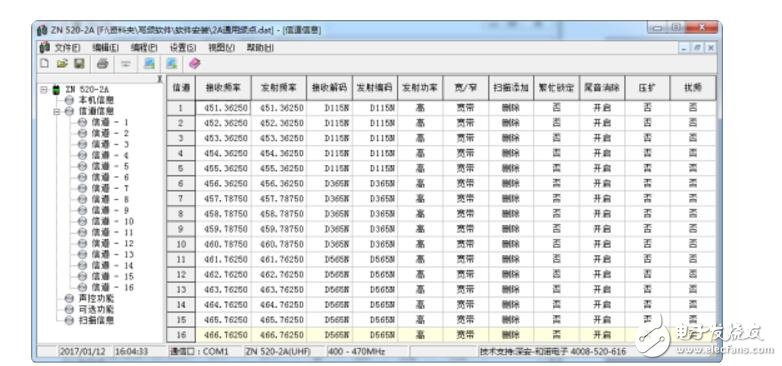This screenshot has height=366, width=782.
Task: Click receive decode D115N in row 3
Action: [329, 138]
